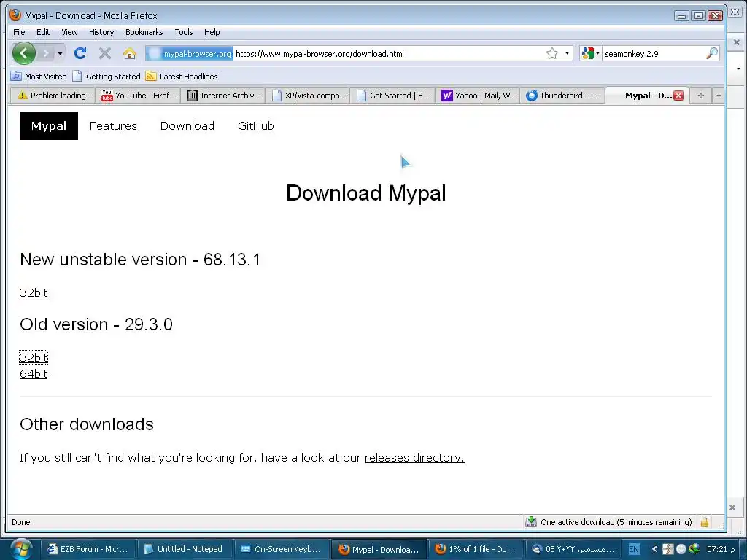Open the GitHub nav link
Screen dimensions: 747x560
(256, 125)
